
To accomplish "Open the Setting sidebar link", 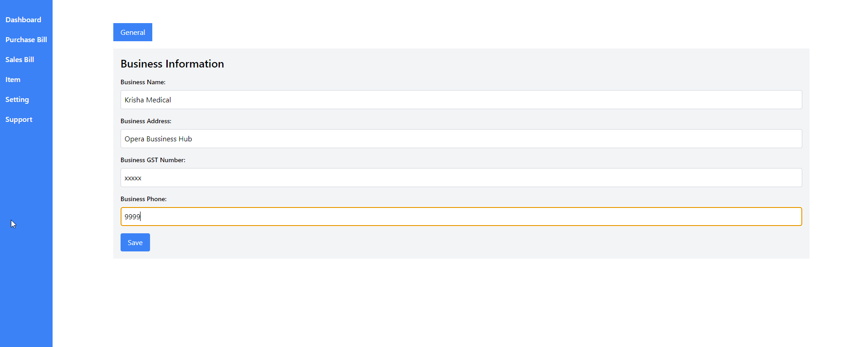I will pyautogui.click(x=17, y=100).
